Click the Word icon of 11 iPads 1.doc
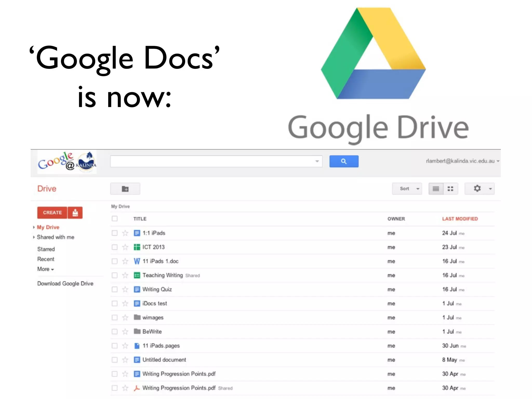The image size is (532, 399). point(137,261)
